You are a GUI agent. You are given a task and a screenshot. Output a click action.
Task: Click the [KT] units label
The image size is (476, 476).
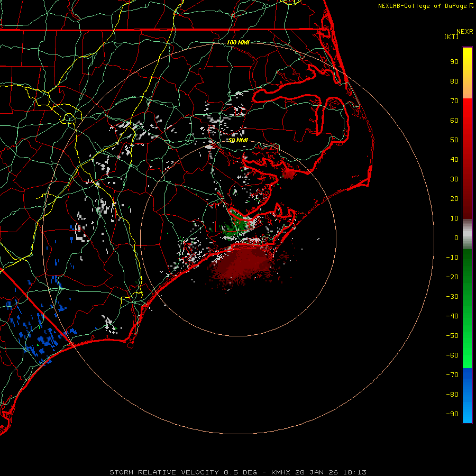point(451,36)
